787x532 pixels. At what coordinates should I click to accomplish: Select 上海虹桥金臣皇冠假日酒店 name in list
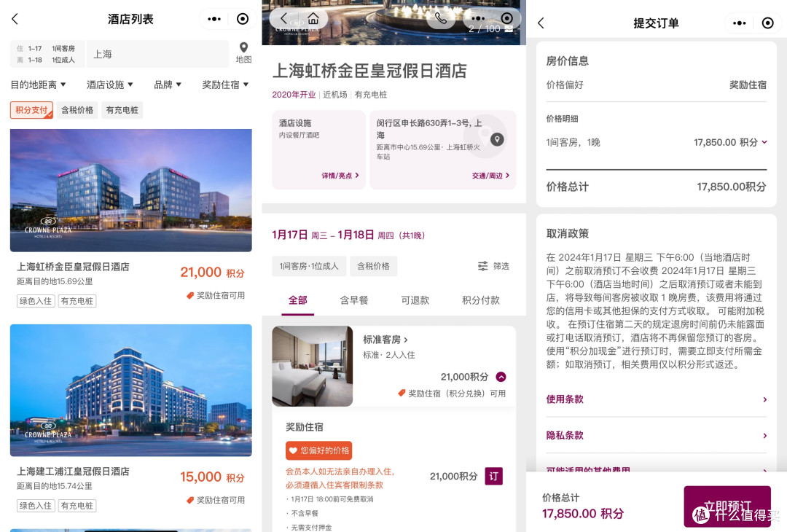pyautogui.click(x=74, y=267)
